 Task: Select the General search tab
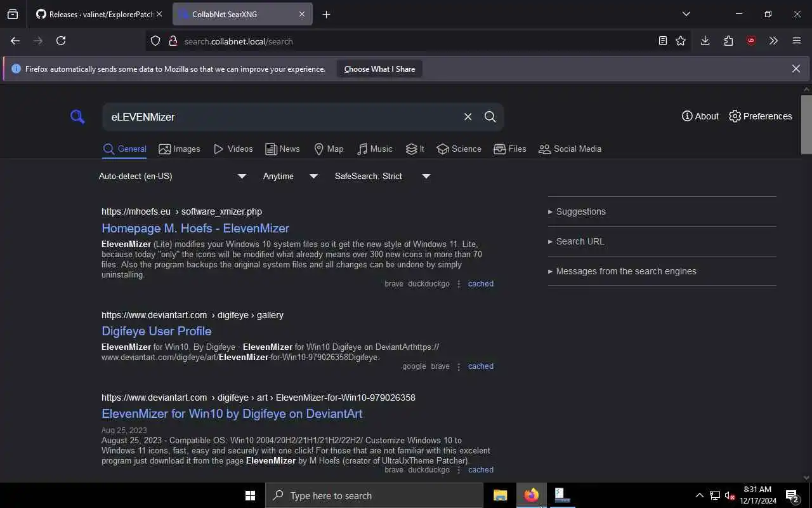click(x=125, y=149)
